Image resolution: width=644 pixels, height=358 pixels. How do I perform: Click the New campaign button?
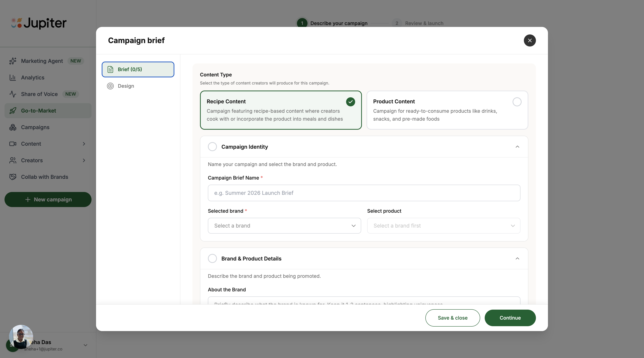click(x=48, y=199)
